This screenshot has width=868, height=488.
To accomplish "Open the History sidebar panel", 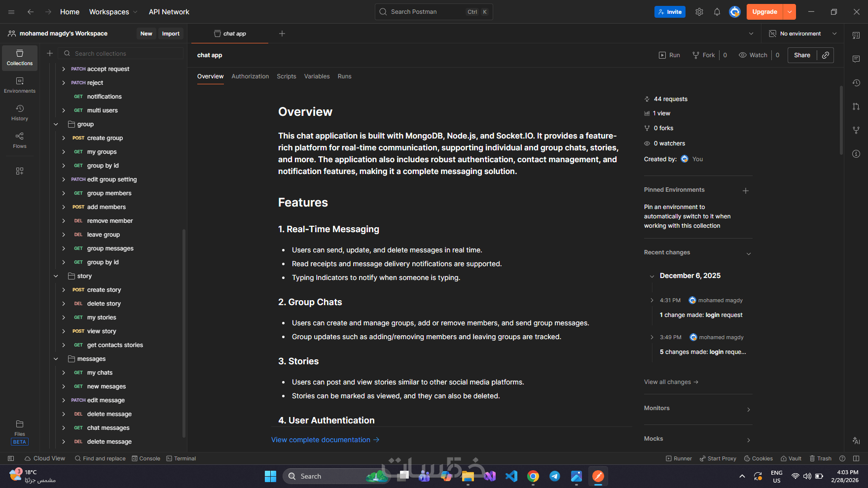I will coord(20,113).
